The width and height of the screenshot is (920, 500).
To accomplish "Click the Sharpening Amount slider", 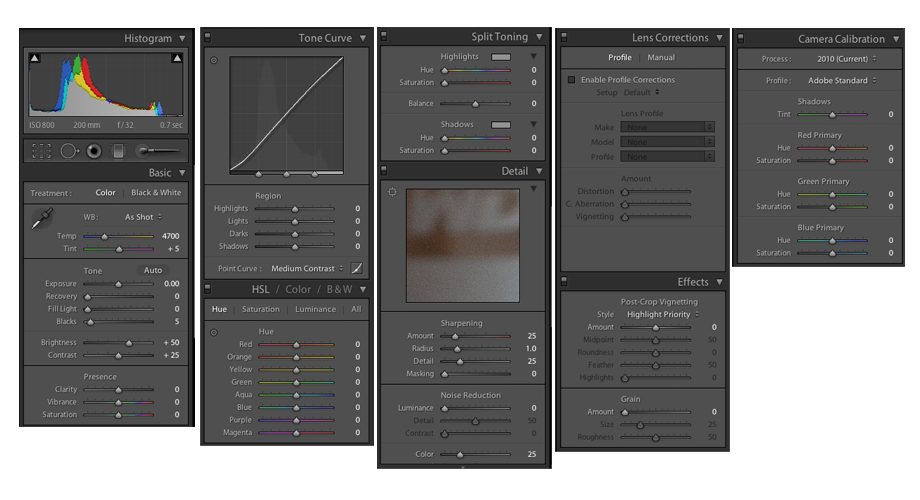I will (475, 336).
